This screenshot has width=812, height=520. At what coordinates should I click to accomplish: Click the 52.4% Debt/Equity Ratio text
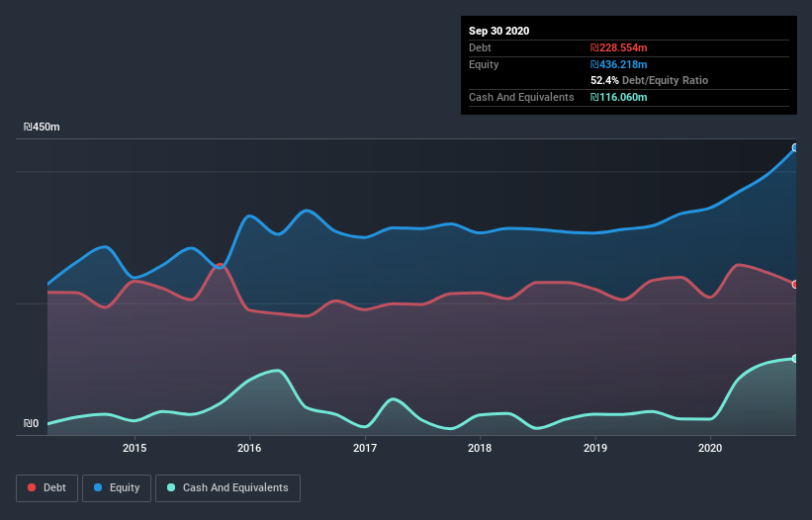tap(650, 81)
